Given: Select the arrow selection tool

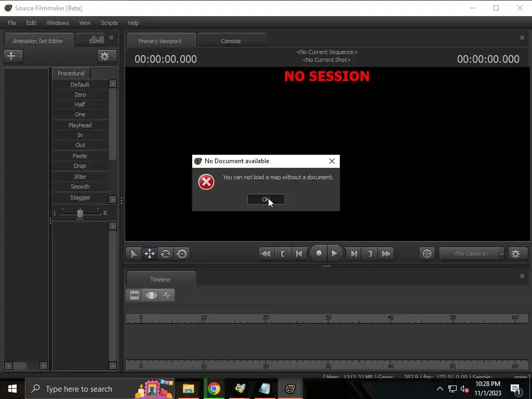Looking at the screenshot, I should (x=134, y=254).
